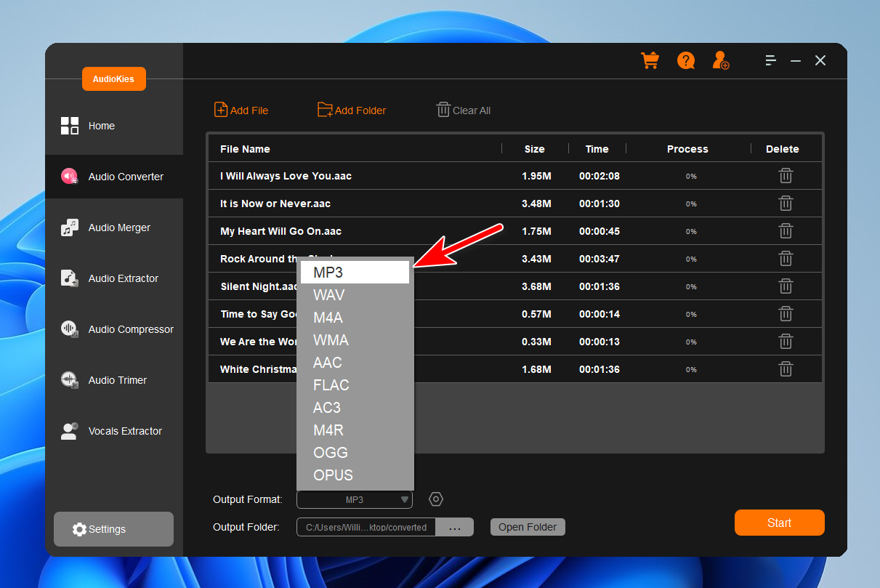
Task: Click the AudioKies logo badge
Action: (114, 79)
